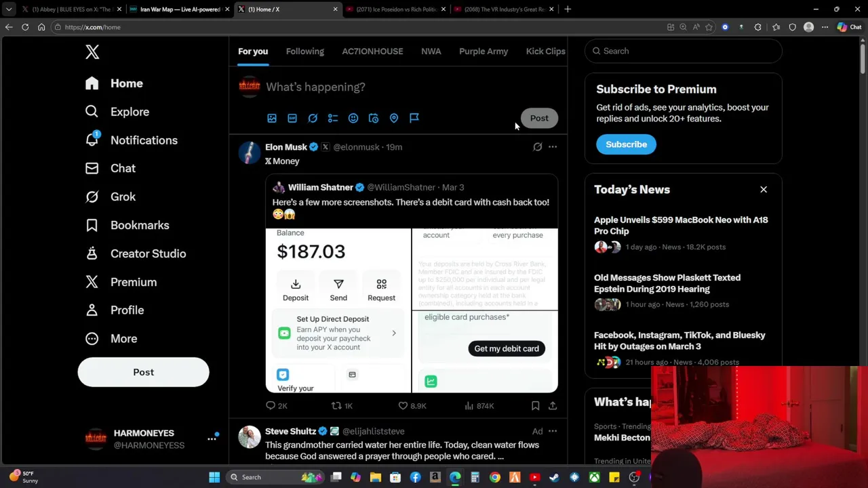Open File Explorer from the taskbar
This screenshot has height=488, width=868.
[376, 477]
